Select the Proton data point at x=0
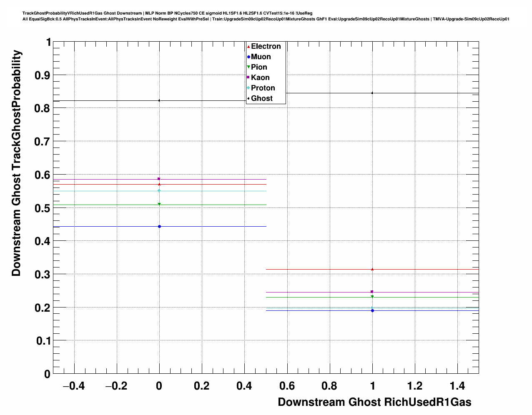Image resolution: width=532 pixels, height=415 pixels. point(159,191)
